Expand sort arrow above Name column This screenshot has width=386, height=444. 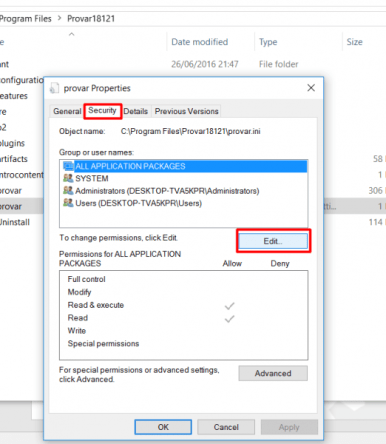click(x=72, y=34)
